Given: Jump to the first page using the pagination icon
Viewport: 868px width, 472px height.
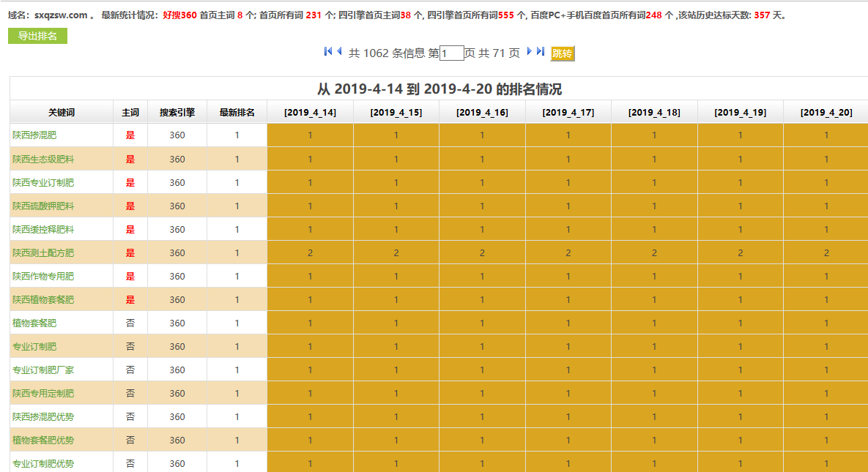Looking at the screenshot, I should point(327,51).
